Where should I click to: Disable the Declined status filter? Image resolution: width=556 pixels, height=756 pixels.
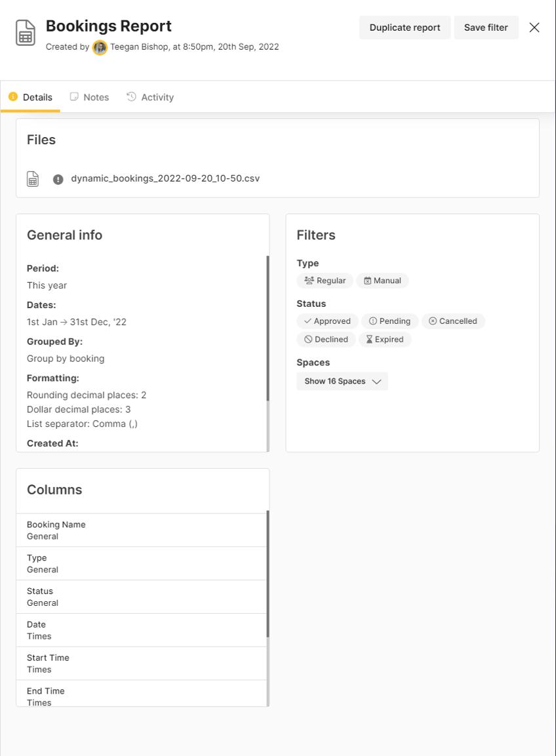pyautogui.click(x=326, y=339)
